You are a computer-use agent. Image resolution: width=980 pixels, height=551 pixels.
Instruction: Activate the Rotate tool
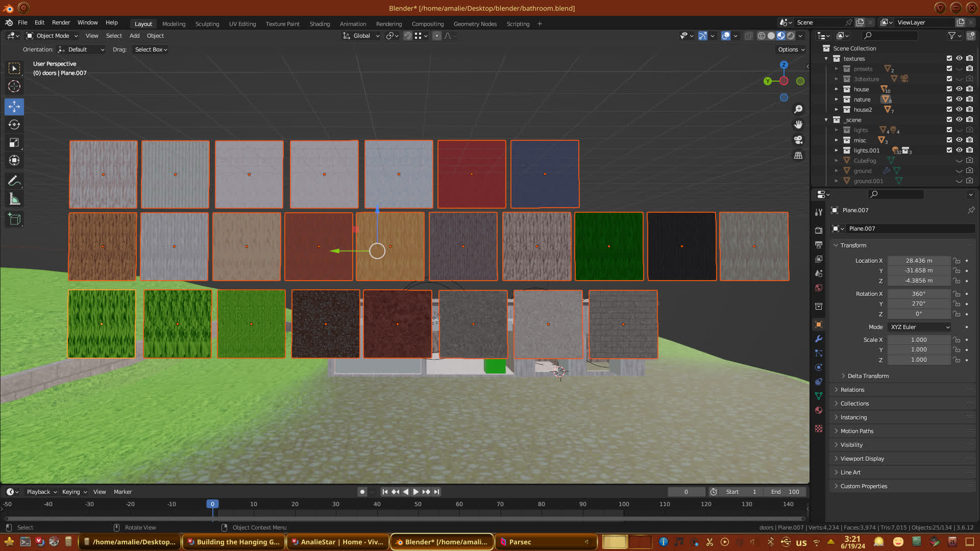point(14,124)
